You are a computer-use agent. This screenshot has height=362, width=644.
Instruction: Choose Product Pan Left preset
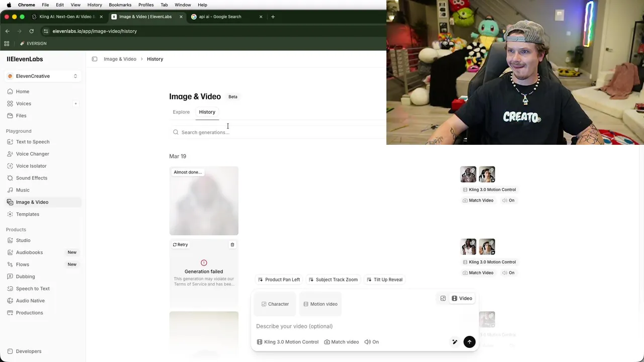(x=279, y=280)
